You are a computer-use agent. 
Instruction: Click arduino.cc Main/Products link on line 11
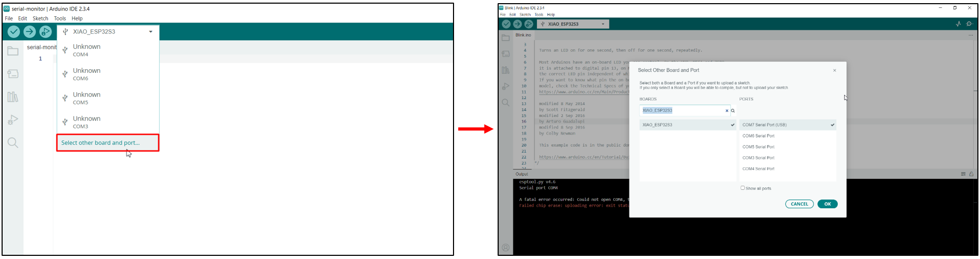[584, 92]
